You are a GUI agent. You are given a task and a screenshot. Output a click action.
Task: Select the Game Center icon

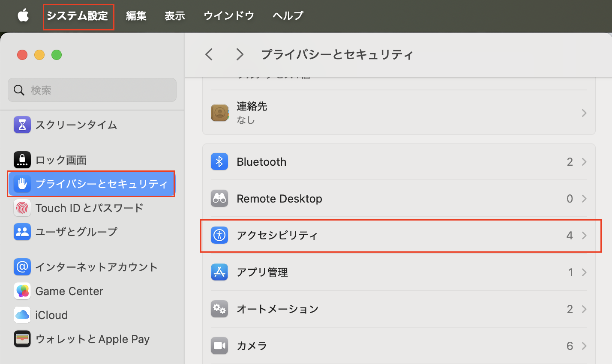pos(22,291)
